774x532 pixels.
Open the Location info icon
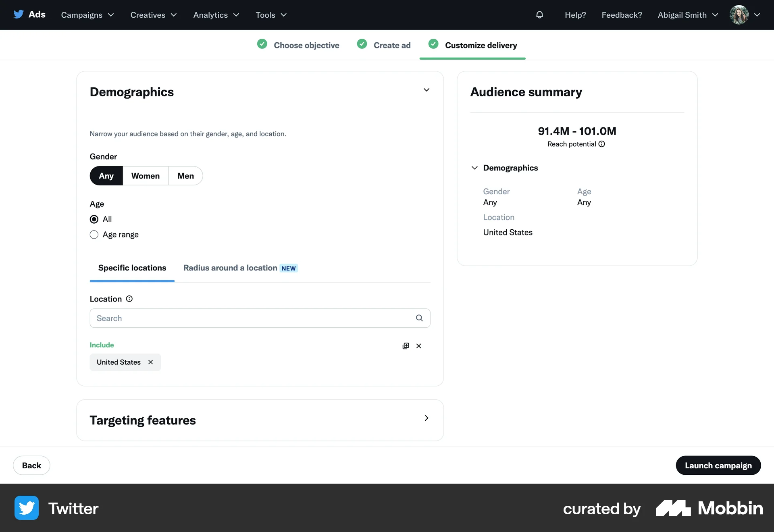click(x=129, y=299)
